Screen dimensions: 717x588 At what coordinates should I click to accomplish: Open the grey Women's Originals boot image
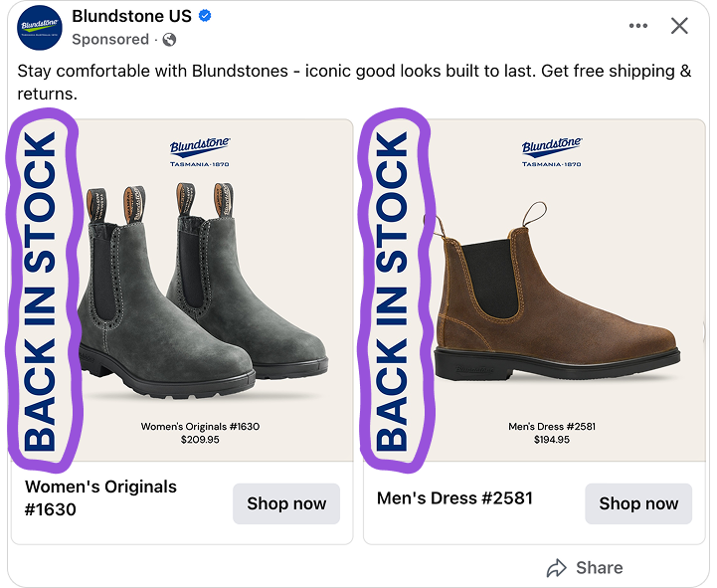click(201, 291)
